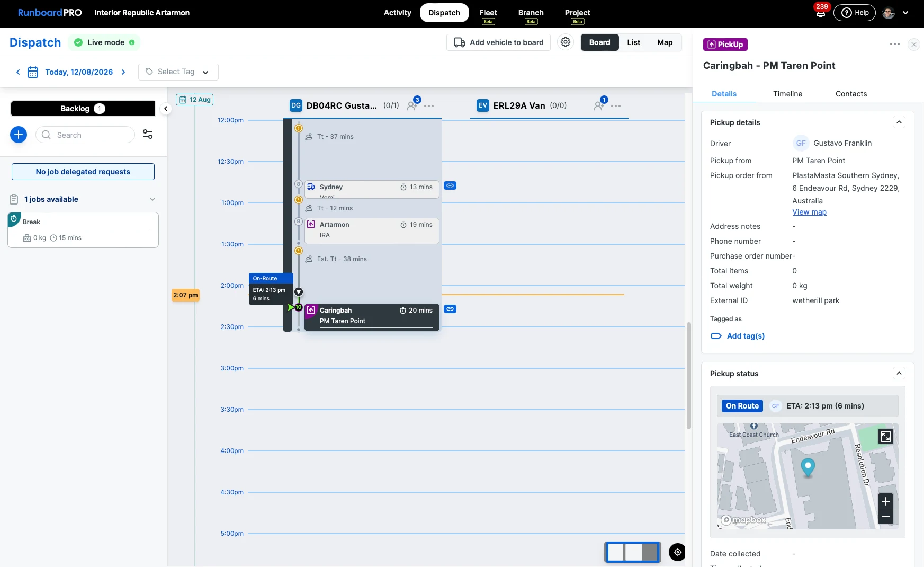The width and height of the screenshot is (924, 567).
Task: Click the PickUp job type badge
Action: (x=725, y=45)
